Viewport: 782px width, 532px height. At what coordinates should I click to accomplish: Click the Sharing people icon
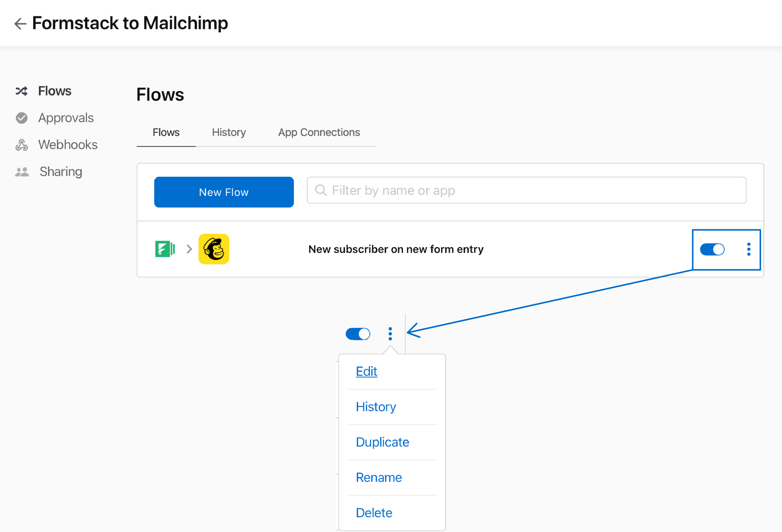[22, 171]
